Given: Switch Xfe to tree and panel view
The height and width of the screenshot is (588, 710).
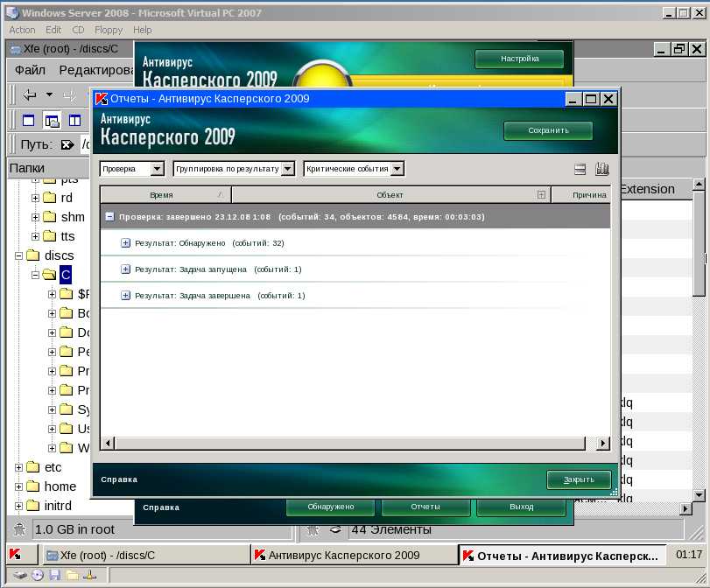Looking at the screenshot, I should pos(52,121).
